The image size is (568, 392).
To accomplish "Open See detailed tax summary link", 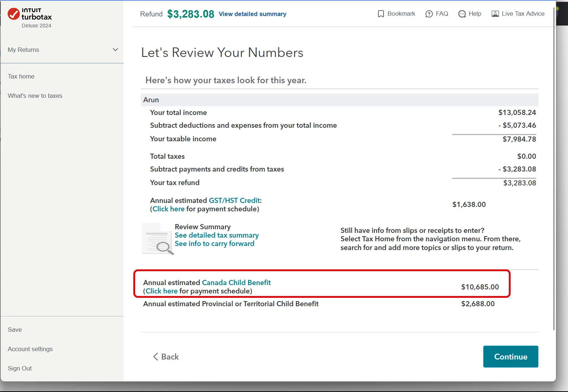I will pos(217,235).
